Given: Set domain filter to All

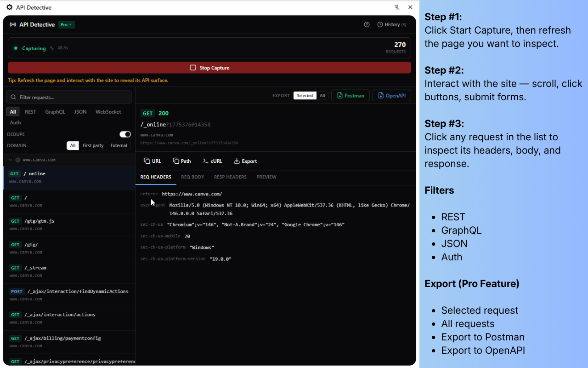Looking at the screenshot, I should tap(73, 145).
